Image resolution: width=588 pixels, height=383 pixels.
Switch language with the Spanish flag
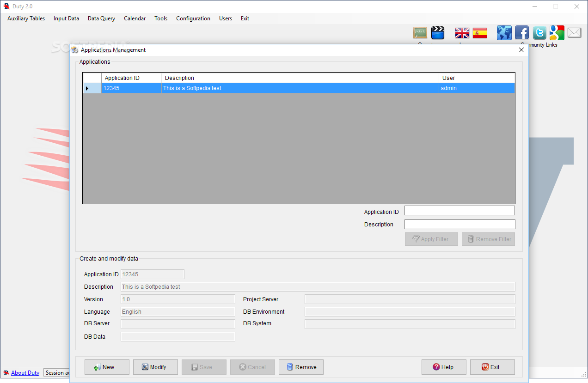(480, 33)
